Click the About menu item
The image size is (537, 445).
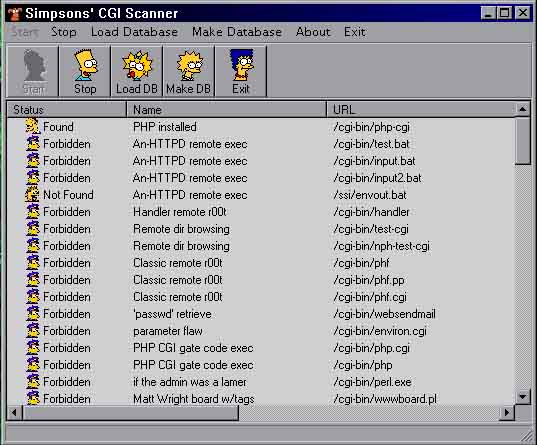[313, 32]
